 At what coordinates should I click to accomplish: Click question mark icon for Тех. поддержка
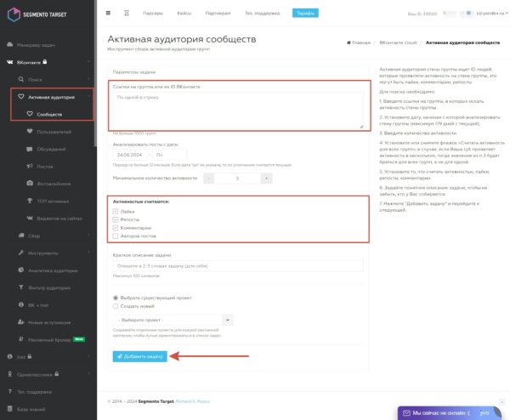[x=10, y=391]
